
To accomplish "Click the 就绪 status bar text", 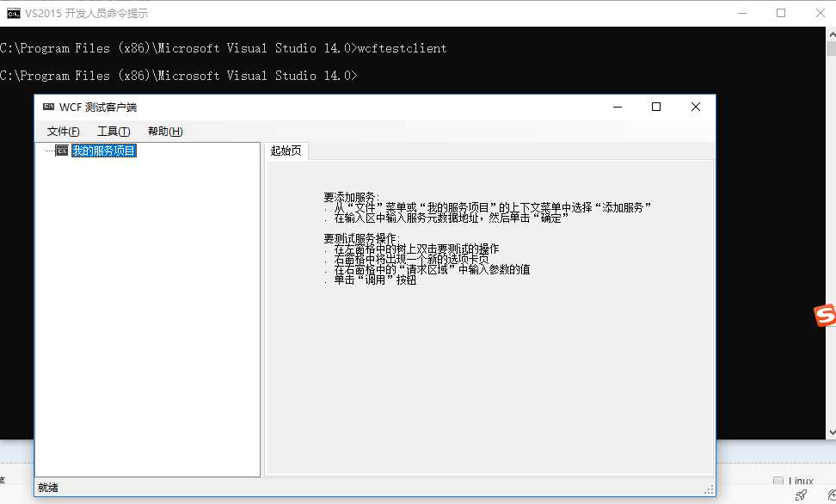I will pyautogui.click(x=48, y=488).
